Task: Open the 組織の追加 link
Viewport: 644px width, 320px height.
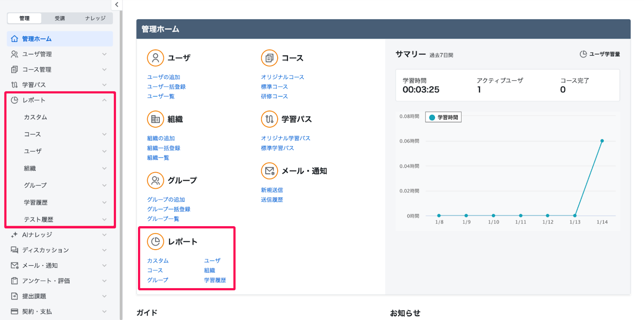Action: tap(161, 138)
